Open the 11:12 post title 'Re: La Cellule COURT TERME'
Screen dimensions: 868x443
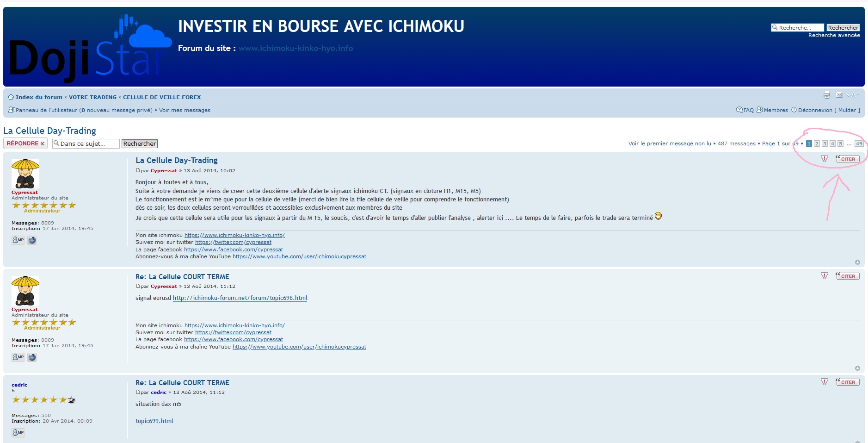tap(182, 277)
